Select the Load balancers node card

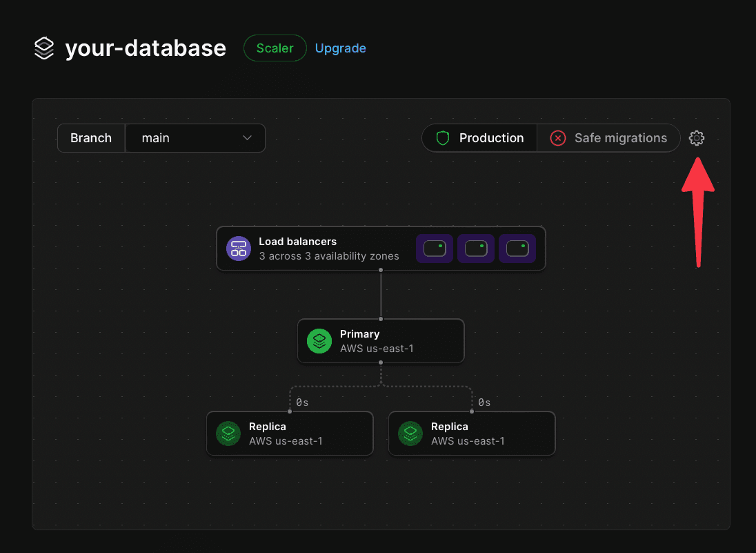pyautogui.click(x=381, y=249)
